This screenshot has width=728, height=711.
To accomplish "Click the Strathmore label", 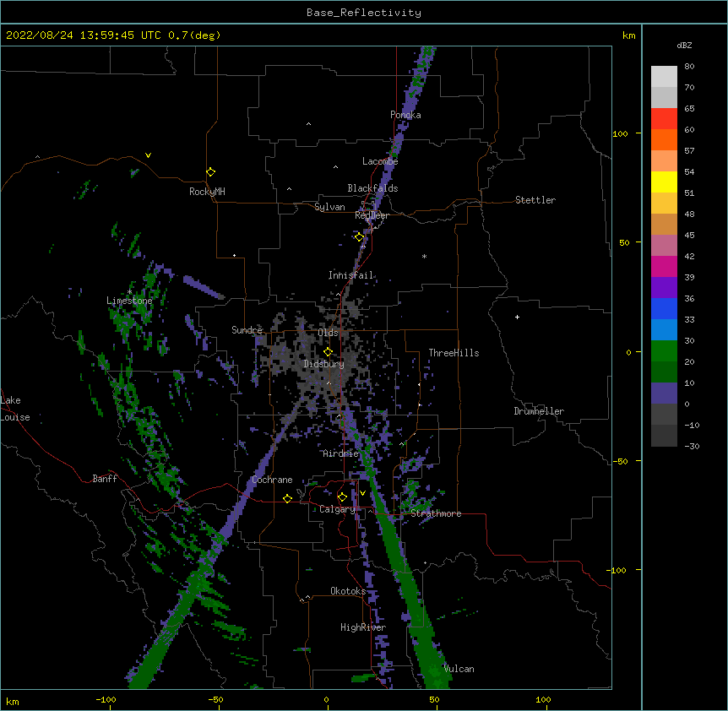I will pos(436,513).
